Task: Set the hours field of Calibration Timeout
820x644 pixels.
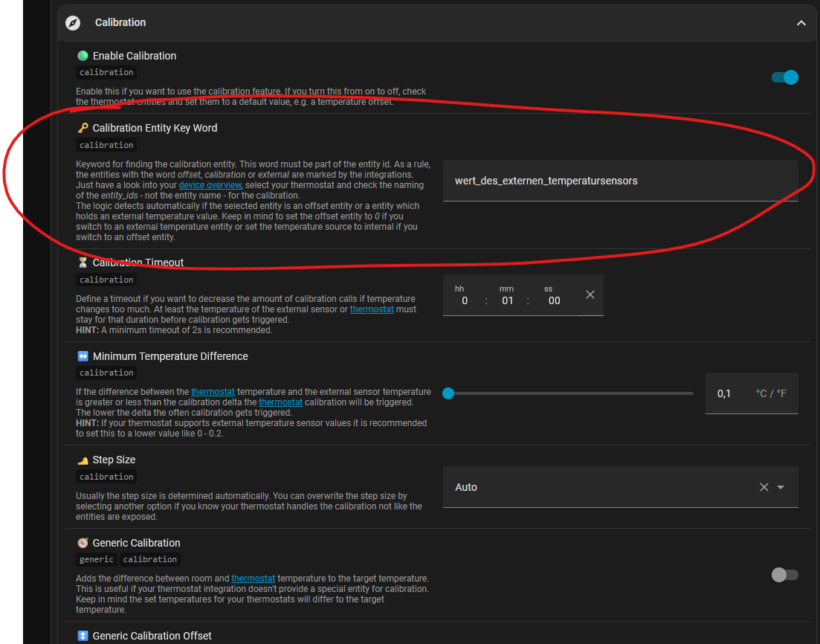Action: tap(464, 300)
